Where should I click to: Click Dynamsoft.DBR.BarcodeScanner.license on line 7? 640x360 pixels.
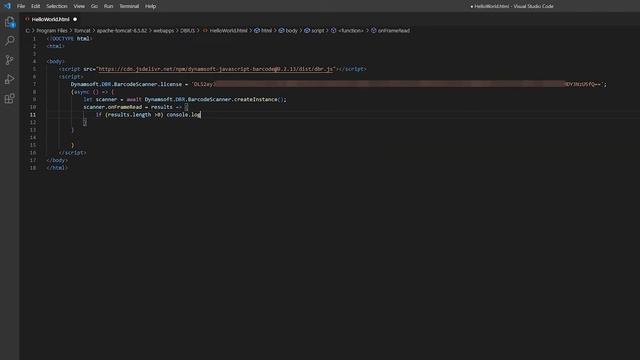coord(126,84)
